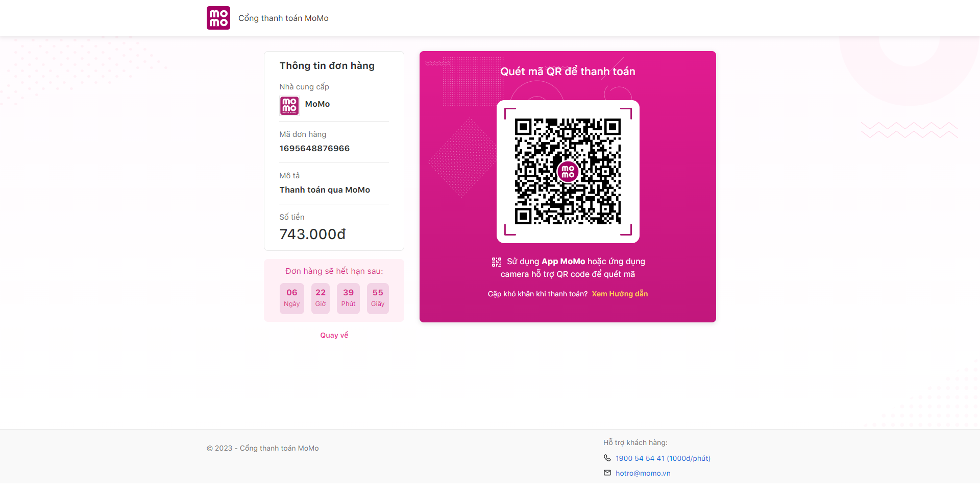Click the MoMo logo in the header
The image size is (980, 492).
218,18
